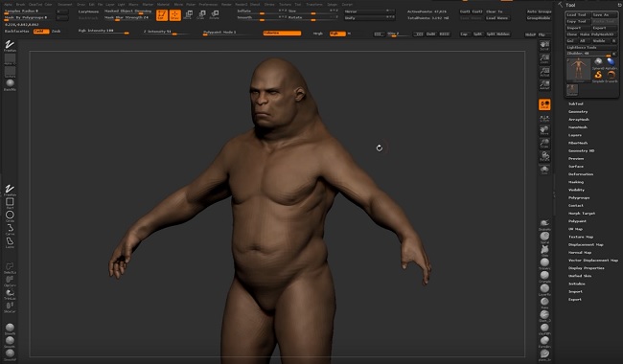Expand the SubTool palette section

click(576, 104)
